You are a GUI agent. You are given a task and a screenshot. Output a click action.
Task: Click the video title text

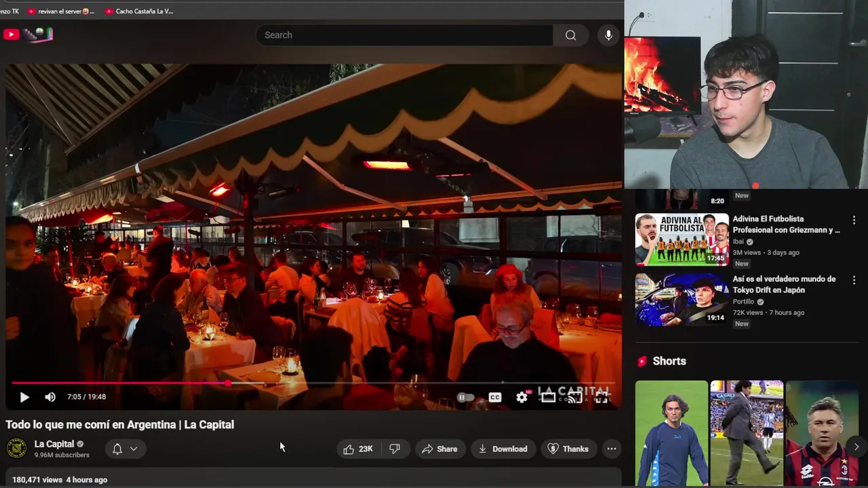120,425
